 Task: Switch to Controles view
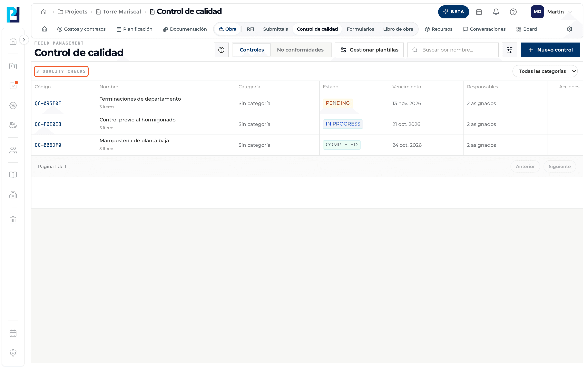coord(252,50)
